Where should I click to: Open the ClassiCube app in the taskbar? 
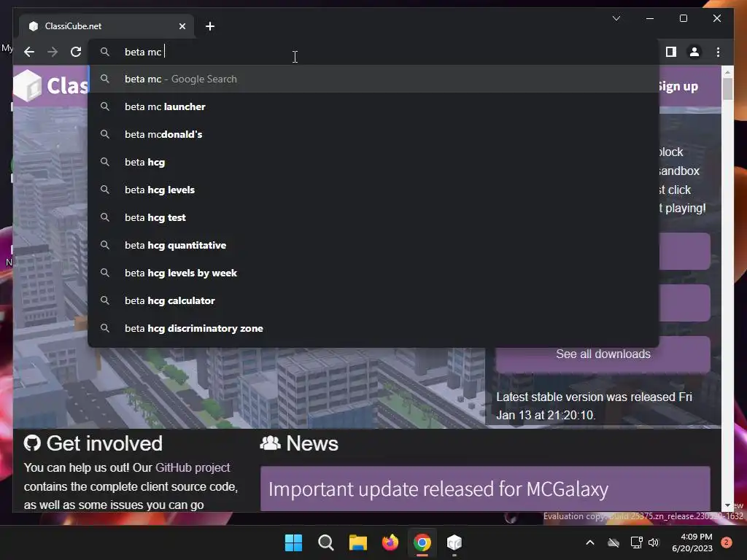coord(454,542)
